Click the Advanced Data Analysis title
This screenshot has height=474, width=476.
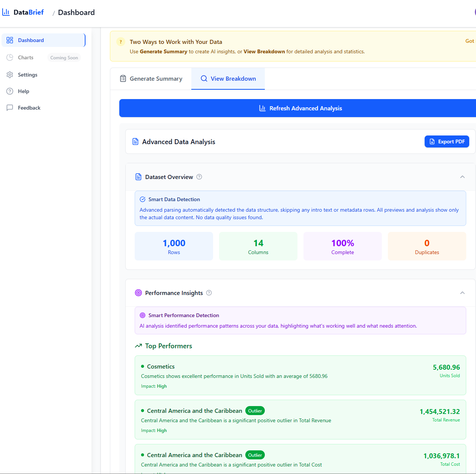point(179,142)
